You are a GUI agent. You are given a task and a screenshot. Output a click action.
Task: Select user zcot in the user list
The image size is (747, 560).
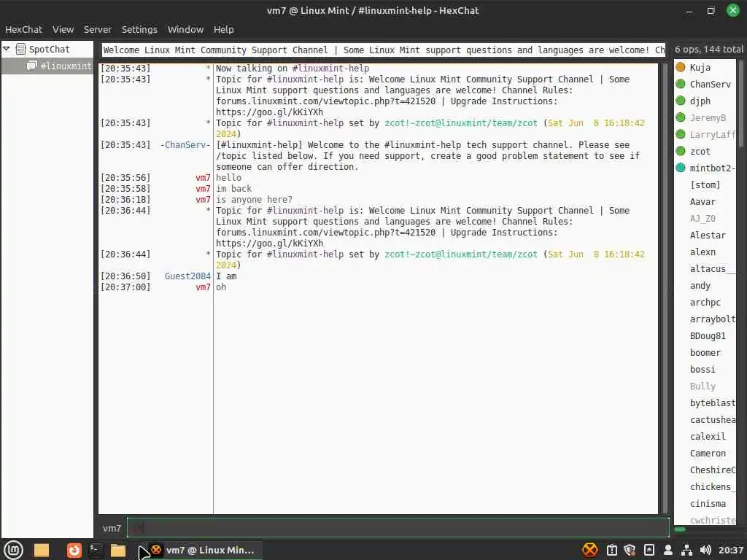700,152
